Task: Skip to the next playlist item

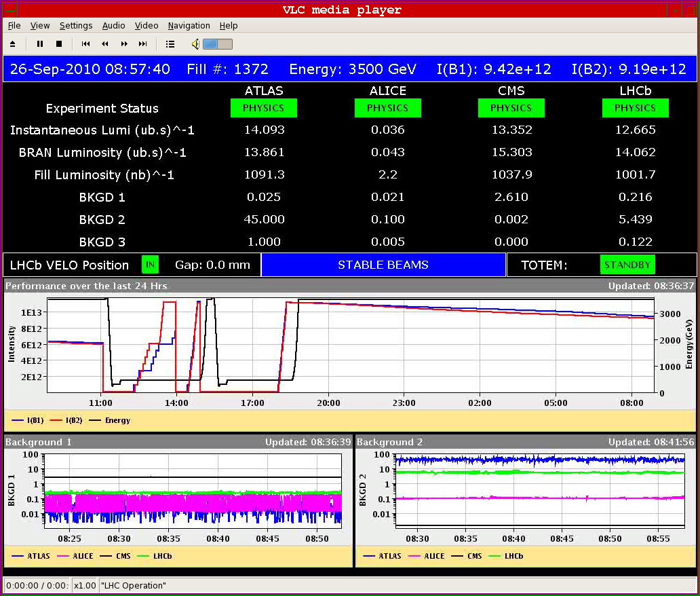Action: pos(143,44)
